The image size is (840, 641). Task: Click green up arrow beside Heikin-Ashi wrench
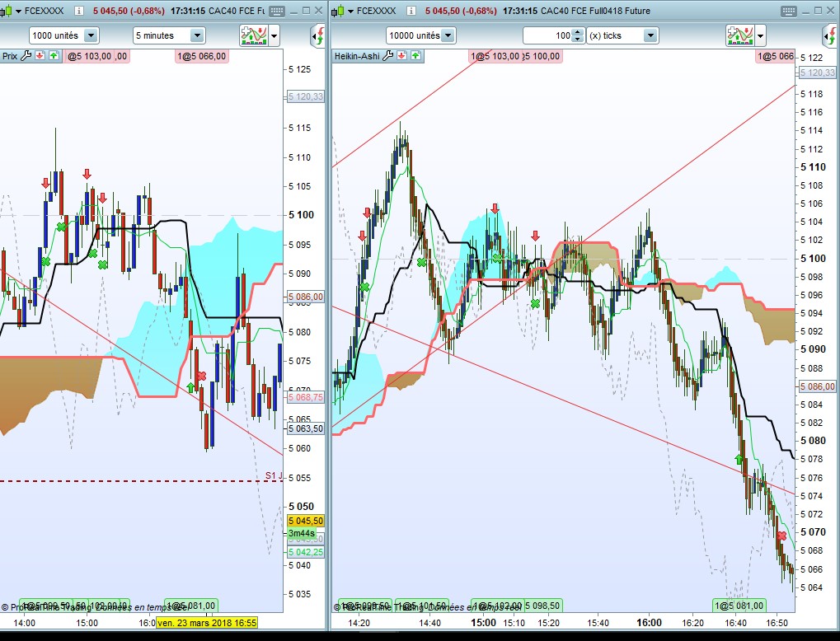point(415,56)
